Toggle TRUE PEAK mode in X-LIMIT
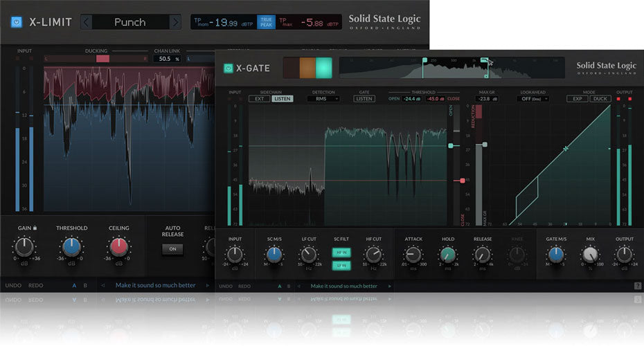Image resolution: width=644 pixels, height=346 pixels. pyautogui.click(x=266, y=21)
